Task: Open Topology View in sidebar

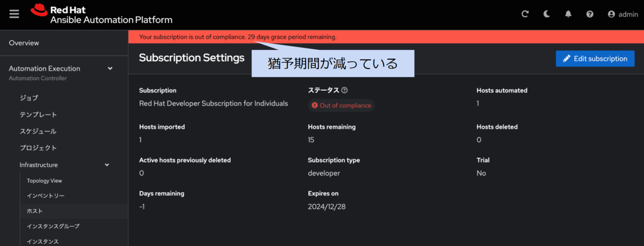Action: click(45, 181)
